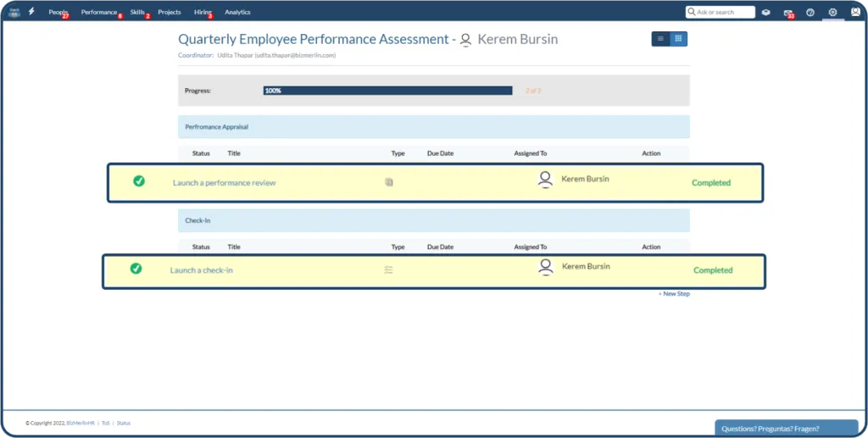Switch to grid view layout
868x438 pixels.
pyautogui.click(x=678, y=39)
